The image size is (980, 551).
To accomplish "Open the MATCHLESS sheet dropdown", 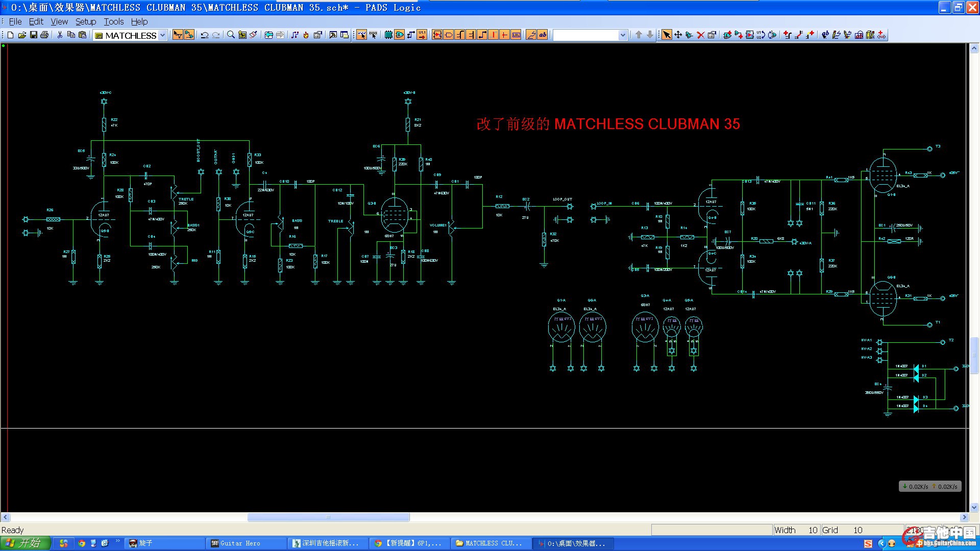I will (x=163, y=35).
